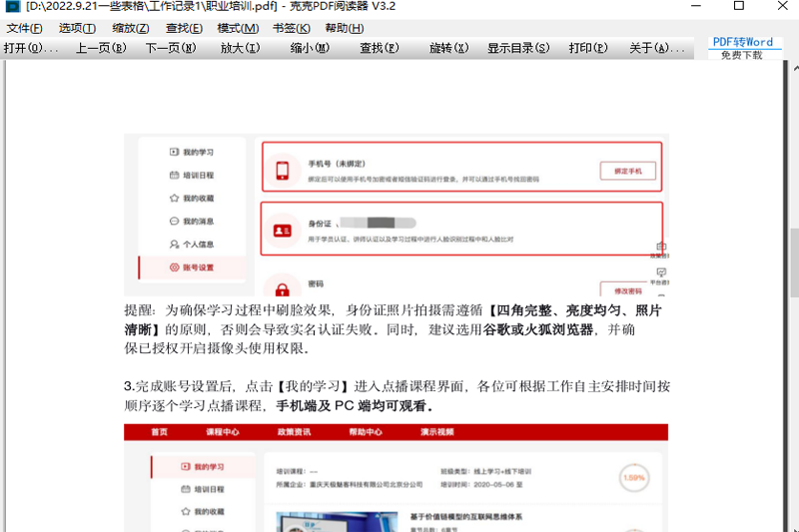
Task: Open the 文件(F) menu
Action: tap(24, 28)
